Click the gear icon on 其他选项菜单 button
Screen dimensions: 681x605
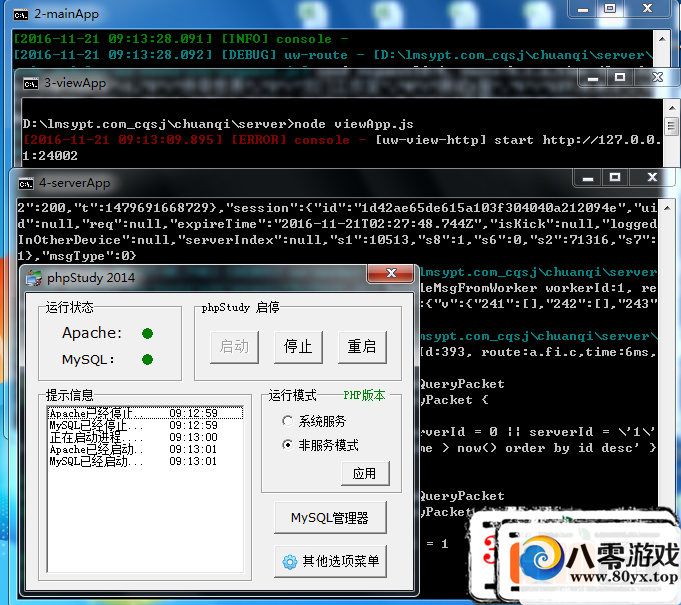coord(290,562)
